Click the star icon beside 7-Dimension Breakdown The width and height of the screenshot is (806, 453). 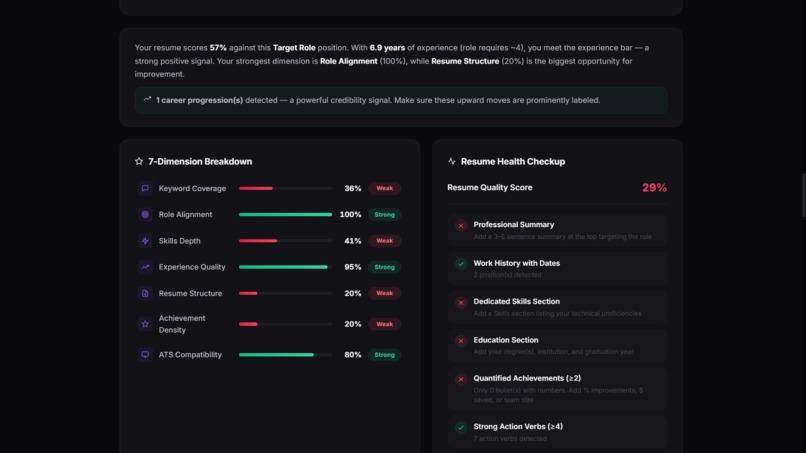coord(139,161)
